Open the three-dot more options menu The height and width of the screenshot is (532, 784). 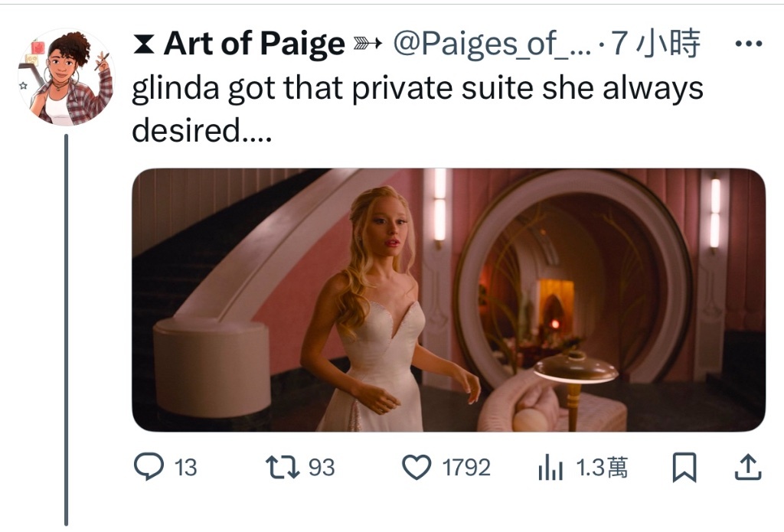coord(749,44)
